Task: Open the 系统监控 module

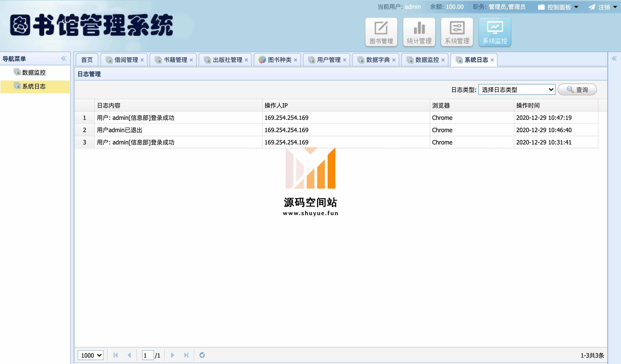Action: [x=495, y=32]
